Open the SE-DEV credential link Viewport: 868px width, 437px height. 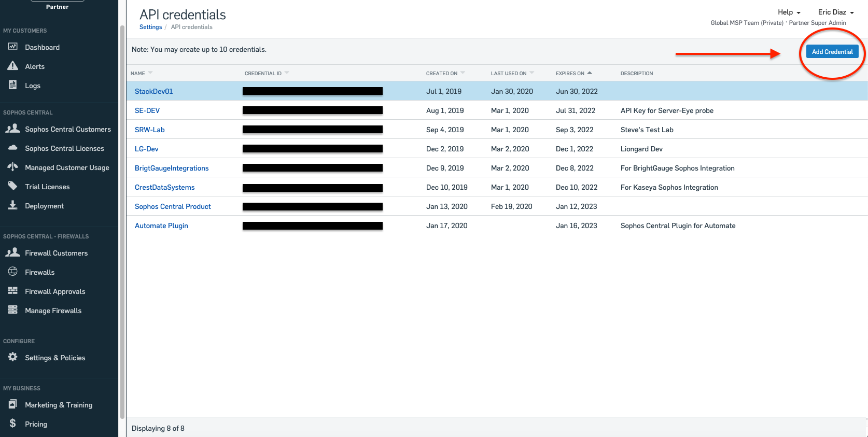pyautogui.click(x=147, y=110)
